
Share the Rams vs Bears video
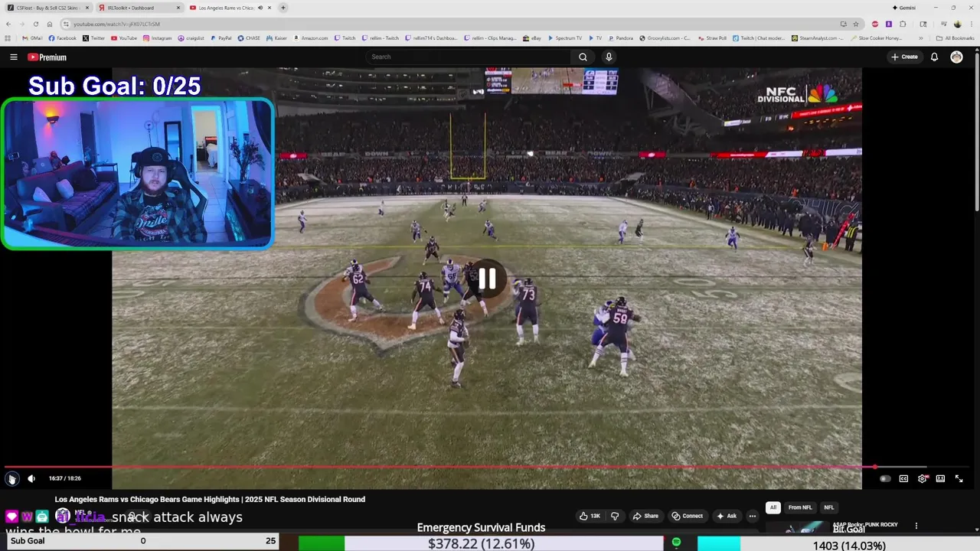[x=645, y=516]
